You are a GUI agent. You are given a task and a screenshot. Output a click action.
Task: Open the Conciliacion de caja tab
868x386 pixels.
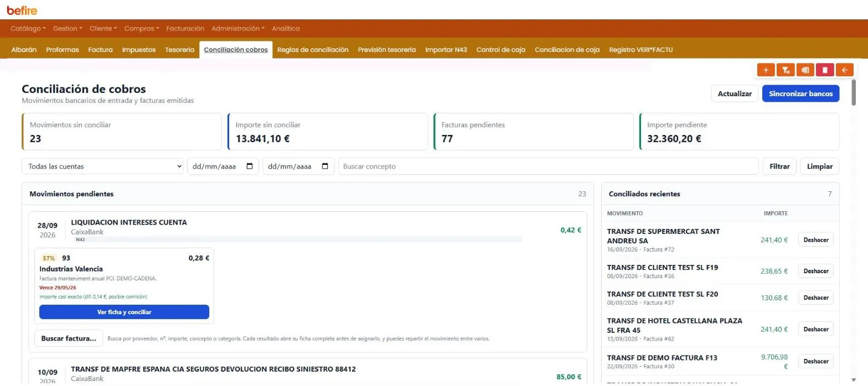567,49
